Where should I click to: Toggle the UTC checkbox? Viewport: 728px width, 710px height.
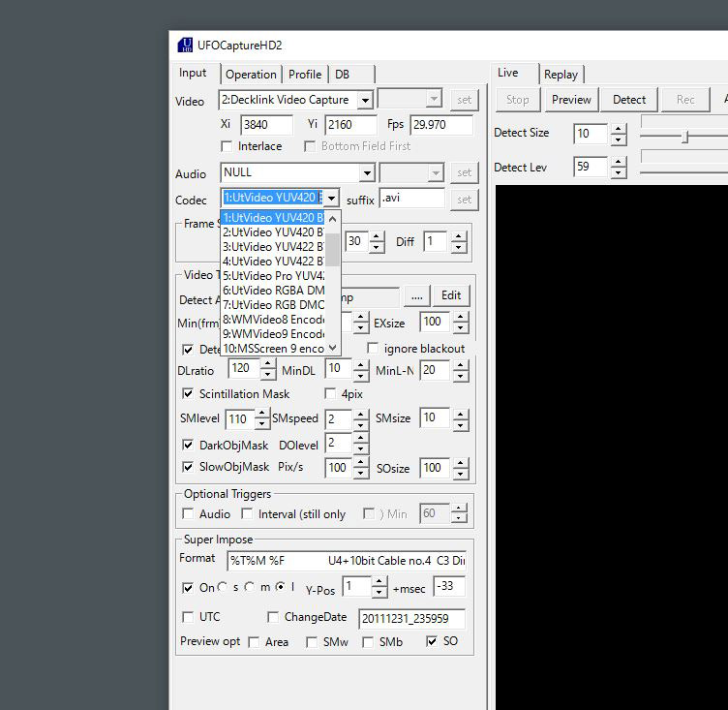coord(188,617)
